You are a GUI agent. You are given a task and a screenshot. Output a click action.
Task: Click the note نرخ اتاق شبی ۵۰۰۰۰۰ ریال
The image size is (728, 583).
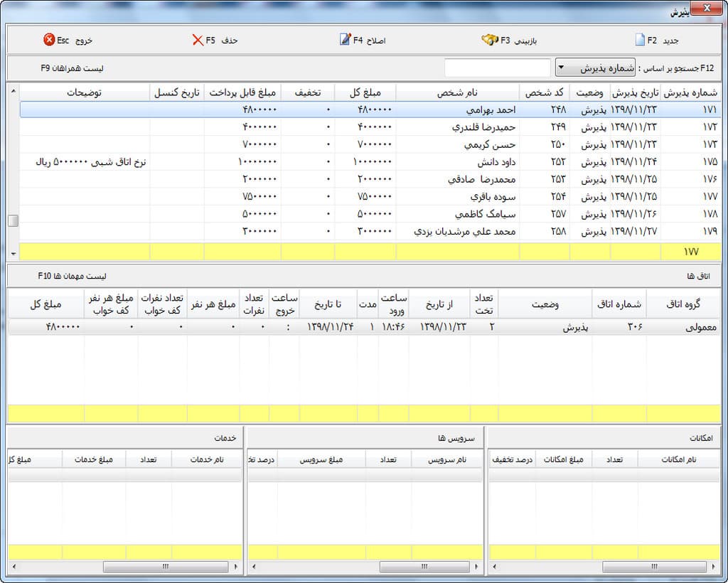point(91,162)
